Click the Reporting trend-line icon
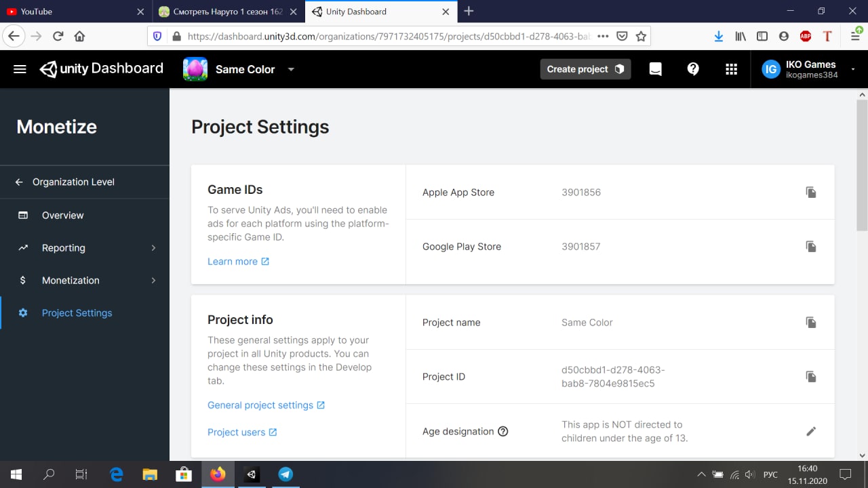Image resolution: width=868 pixels, height=488 pixels. click(x=23, y=248)
